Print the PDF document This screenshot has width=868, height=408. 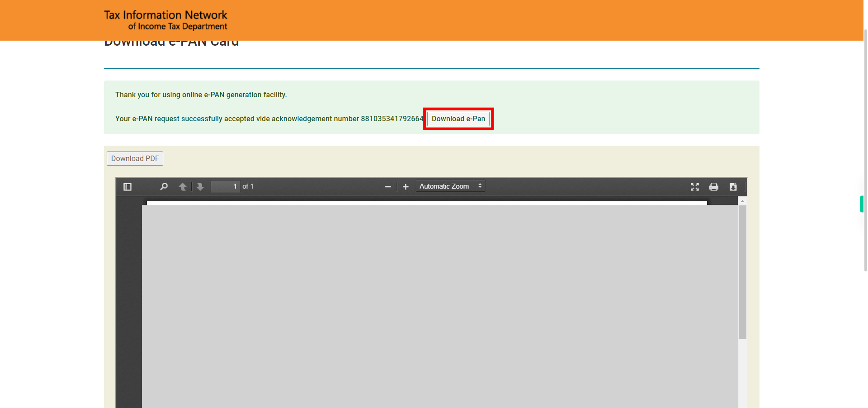pos(714,187)
